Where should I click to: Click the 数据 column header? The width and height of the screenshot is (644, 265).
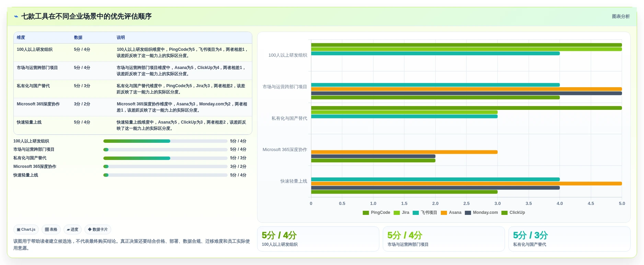pyautogui.click(x=78, y=38)
